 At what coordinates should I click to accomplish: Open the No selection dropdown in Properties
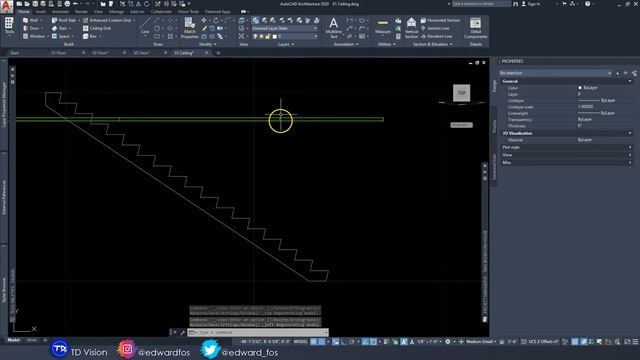pyautogui.click(x=555, y=73)
